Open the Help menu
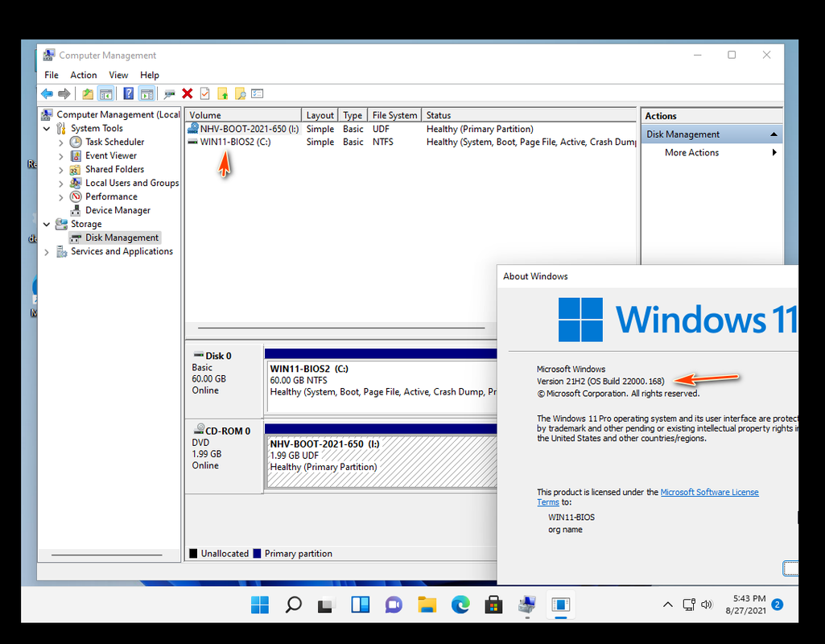Image resolution: width=825 pixels, height=644 pixels. pyautogui.click(x=150, y=75)
